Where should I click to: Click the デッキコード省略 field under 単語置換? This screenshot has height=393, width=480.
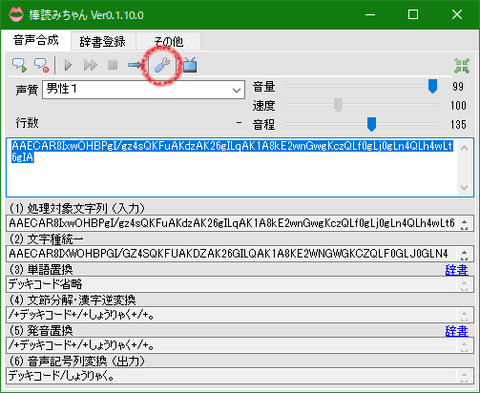[240, 285]
